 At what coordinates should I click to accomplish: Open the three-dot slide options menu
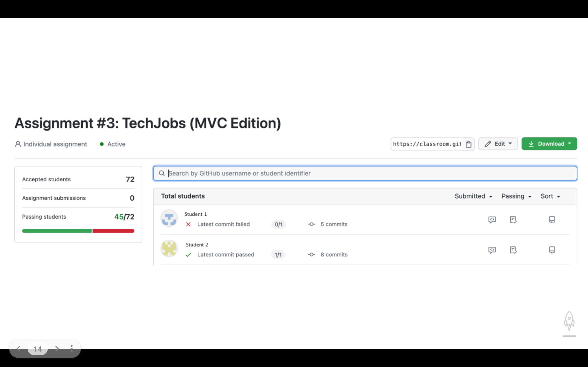click(71, 349)
